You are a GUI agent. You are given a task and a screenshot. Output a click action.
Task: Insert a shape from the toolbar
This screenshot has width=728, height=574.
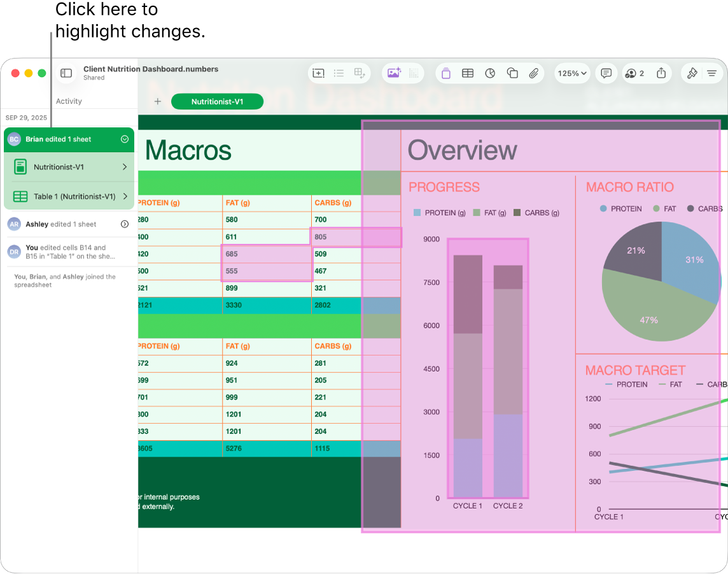pyautogui.click(x=512, y=73)
